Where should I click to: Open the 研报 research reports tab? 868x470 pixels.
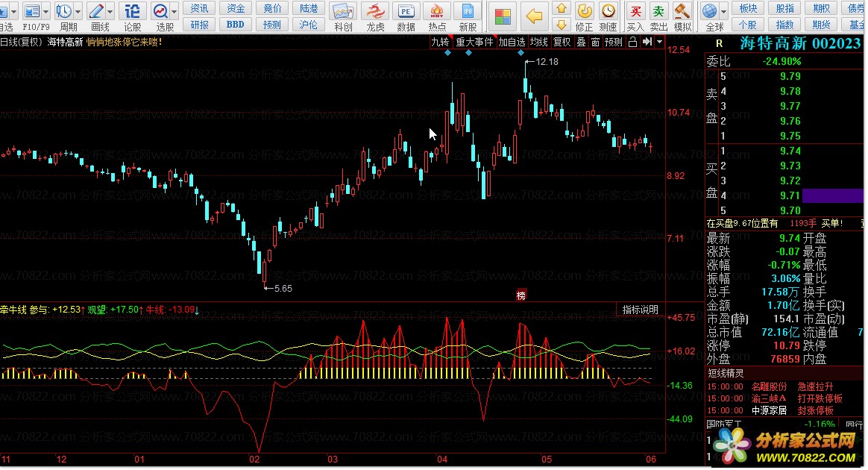(x=199, y=25)
